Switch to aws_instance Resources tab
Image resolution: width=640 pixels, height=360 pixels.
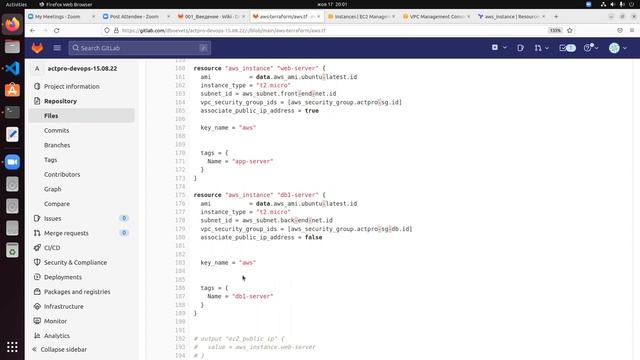pyautogui.click(x=512, y=17)
